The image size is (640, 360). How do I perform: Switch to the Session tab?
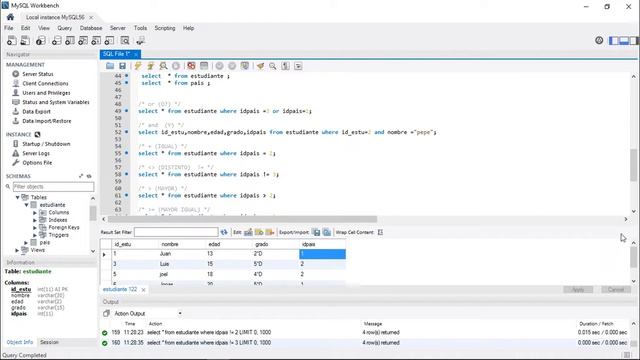49,342
